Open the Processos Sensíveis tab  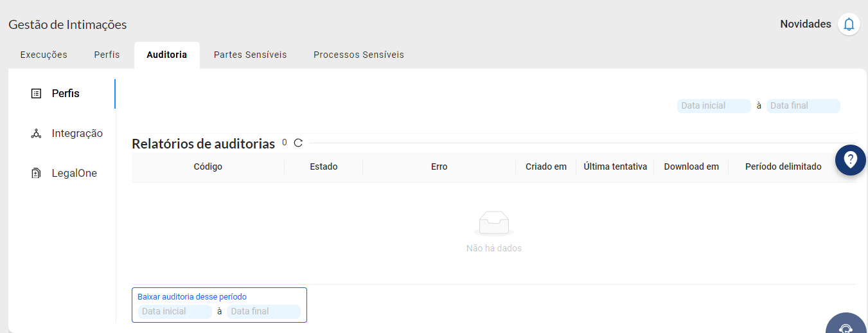click(x=359, y=55)
